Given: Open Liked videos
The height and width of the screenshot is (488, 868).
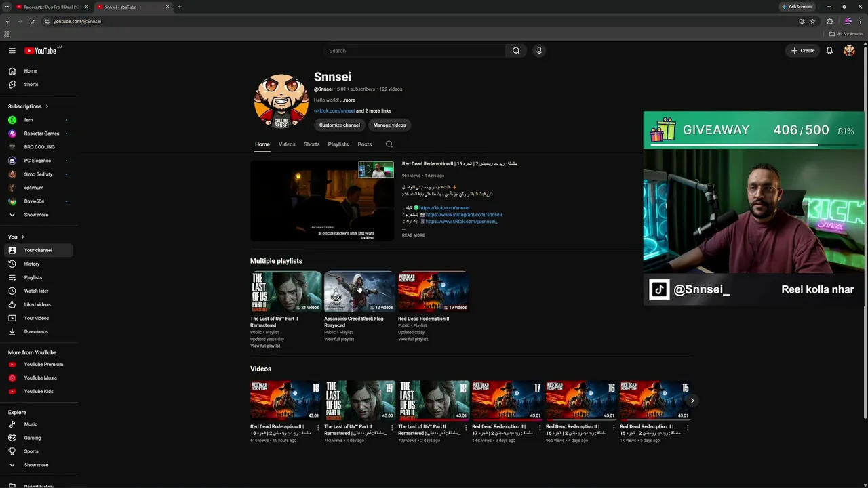Looking at the screenshot, I should click(x=39, y=304).
